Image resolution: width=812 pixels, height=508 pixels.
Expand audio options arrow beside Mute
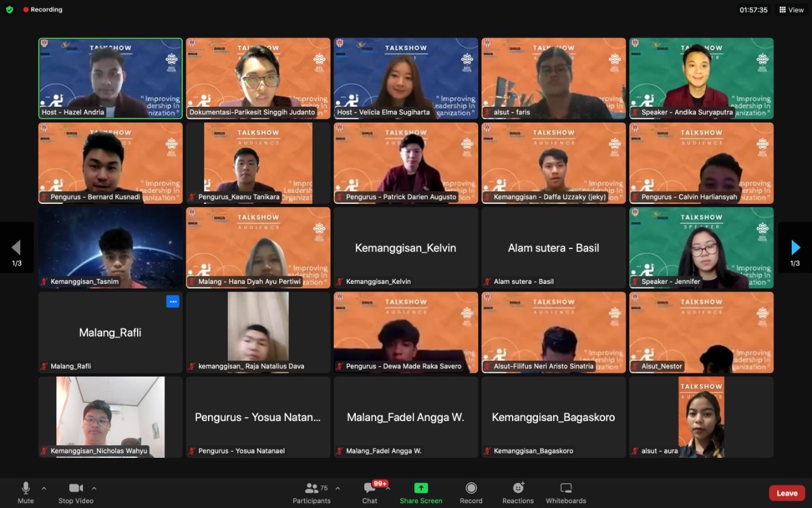[x=44, y=488]
